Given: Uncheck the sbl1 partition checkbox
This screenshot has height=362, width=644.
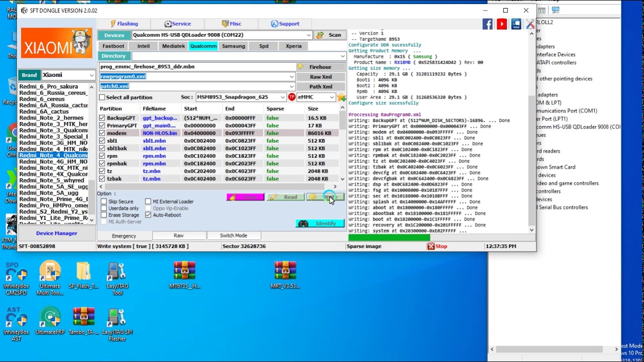Looking at the screenshot, I should pyautogui.click(x=103, y=141).
